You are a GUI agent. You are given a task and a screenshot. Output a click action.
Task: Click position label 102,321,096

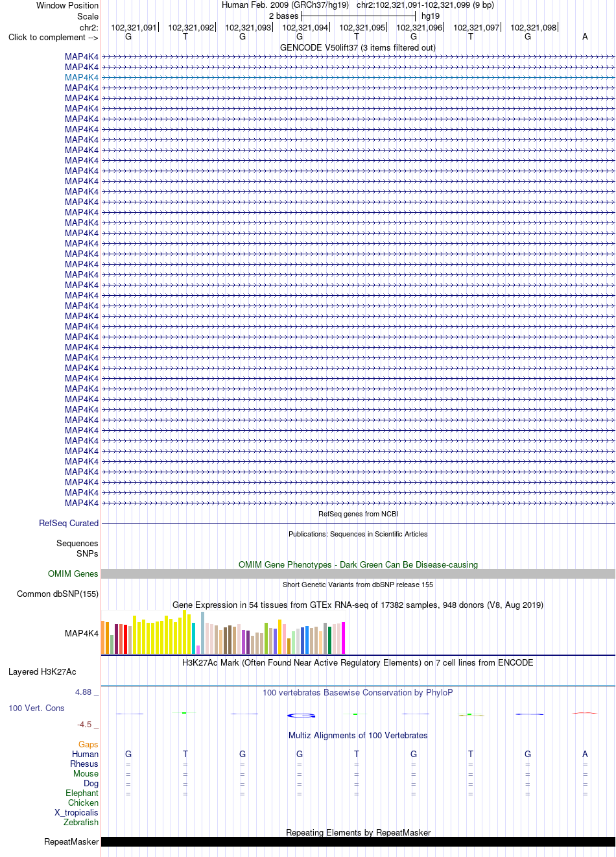point(420,27)
